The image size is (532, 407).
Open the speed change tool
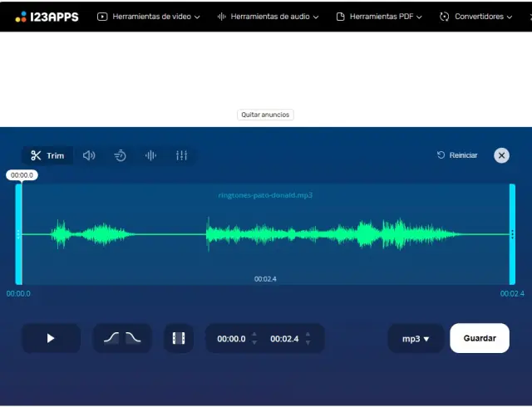coord(120,155)
